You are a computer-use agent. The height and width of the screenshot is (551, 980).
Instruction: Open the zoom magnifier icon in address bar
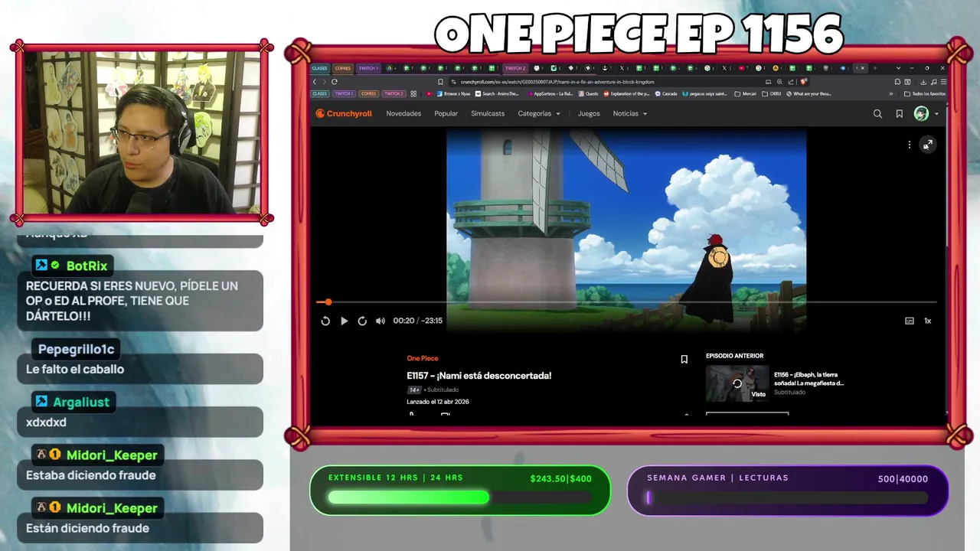click(779, 82)
